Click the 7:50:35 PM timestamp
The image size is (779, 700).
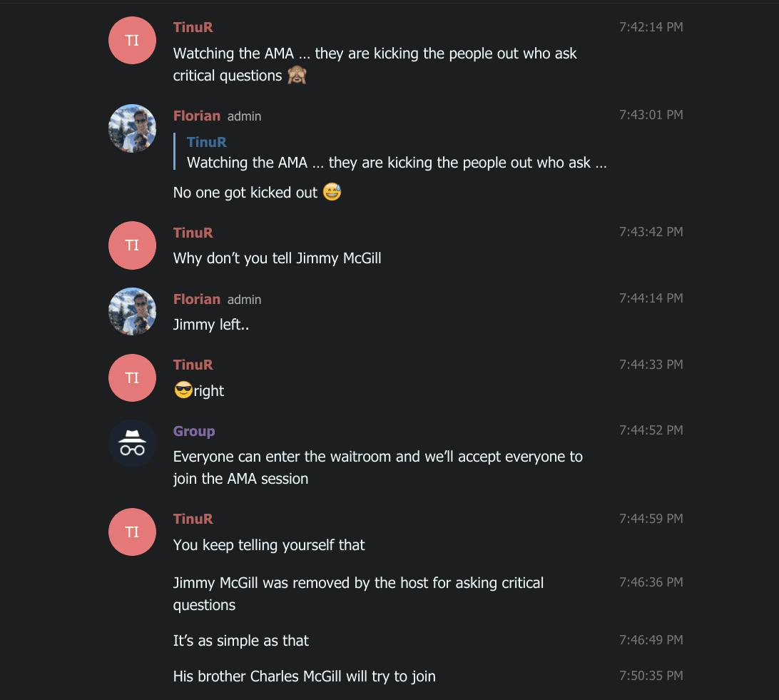pyautogui.click(x=651, y=676)
